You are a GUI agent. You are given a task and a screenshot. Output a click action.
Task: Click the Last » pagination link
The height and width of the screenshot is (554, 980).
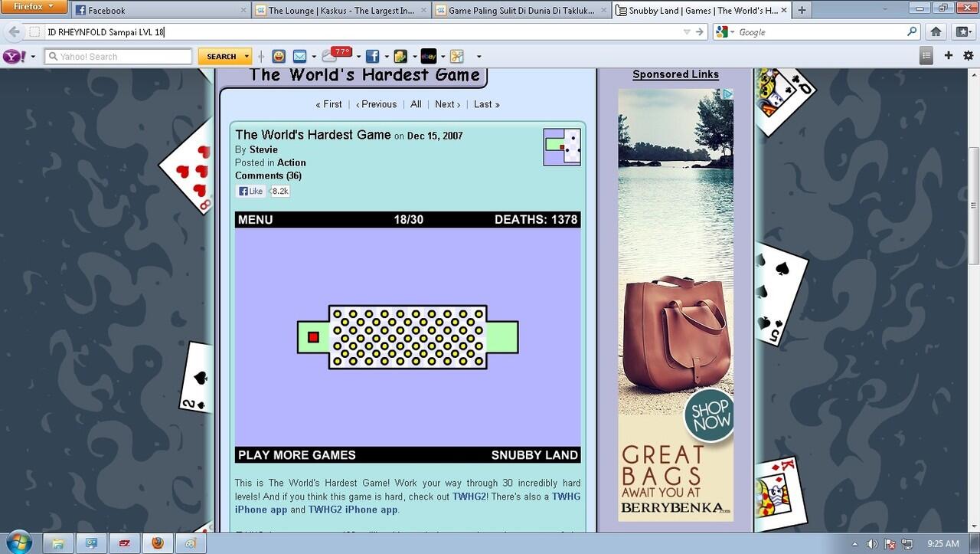[x=487, y=104]
